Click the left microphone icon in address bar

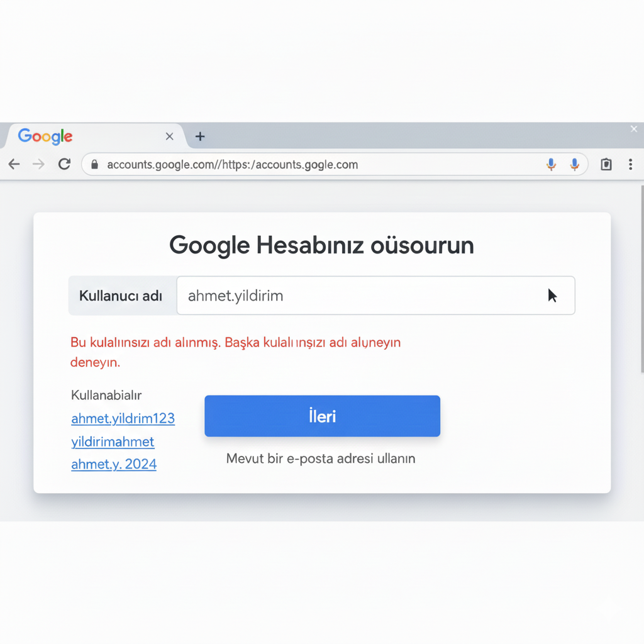pos(551,165)
